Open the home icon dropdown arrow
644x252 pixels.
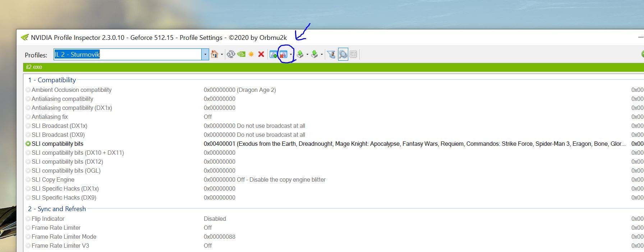pyautogui.click(x=222, y=55)
